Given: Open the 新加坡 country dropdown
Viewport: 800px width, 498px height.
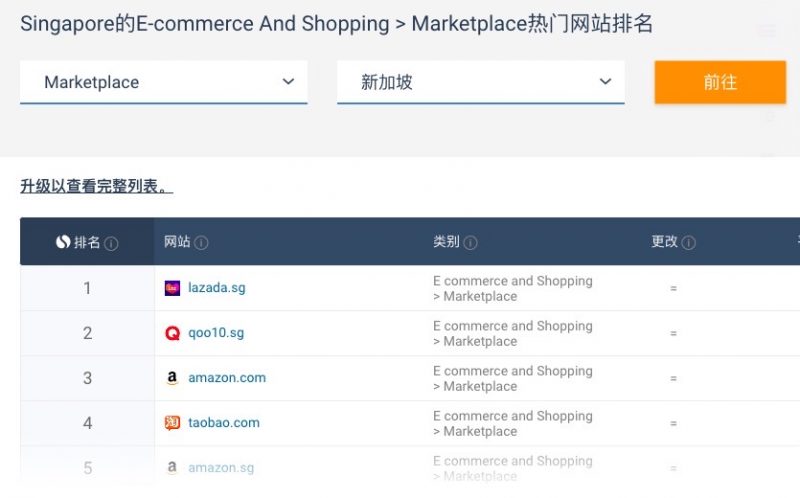Looking at the screenshot, I should (x=481, y=82).
